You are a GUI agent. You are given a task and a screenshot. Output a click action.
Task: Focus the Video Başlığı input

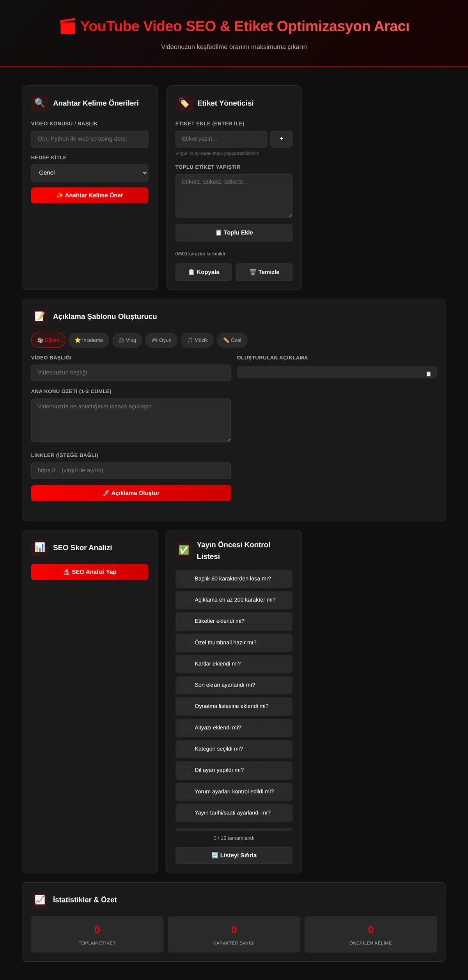click(131, 373)
